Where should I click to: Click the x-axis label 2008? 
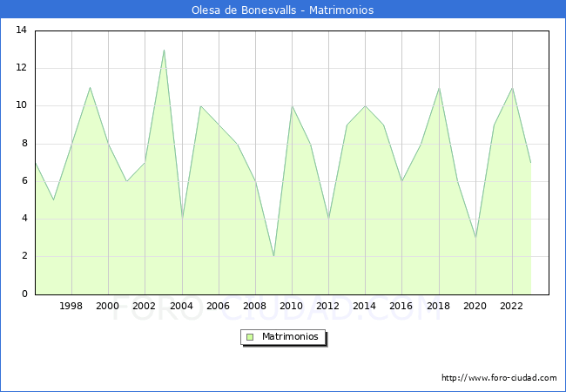click(255, 306)
